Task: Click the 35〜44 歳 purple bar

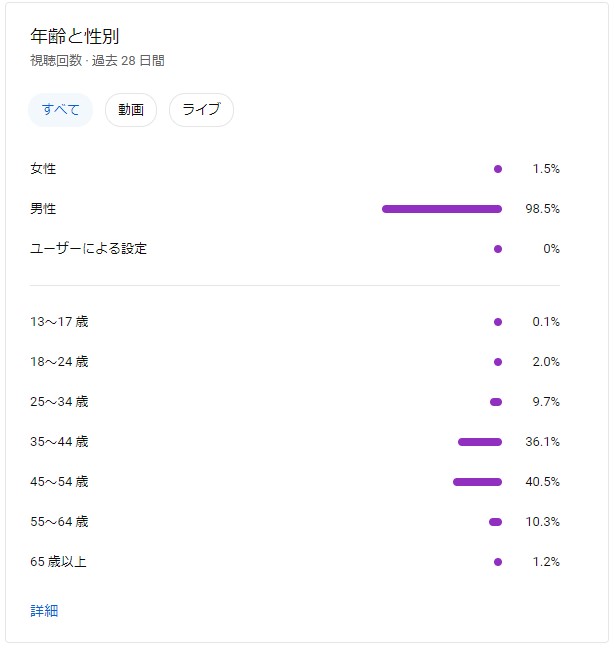Action: 480,442
